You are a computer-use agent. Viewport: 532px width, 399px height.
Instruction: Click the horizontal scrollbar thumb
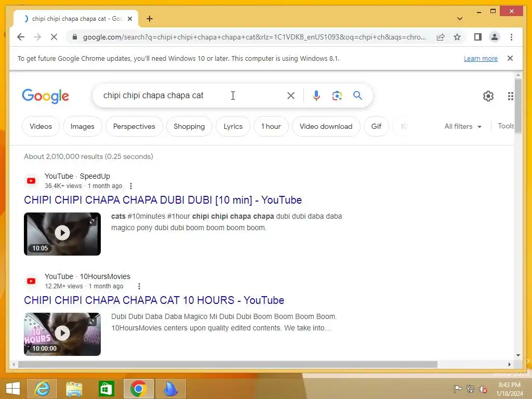click(228, 364)
